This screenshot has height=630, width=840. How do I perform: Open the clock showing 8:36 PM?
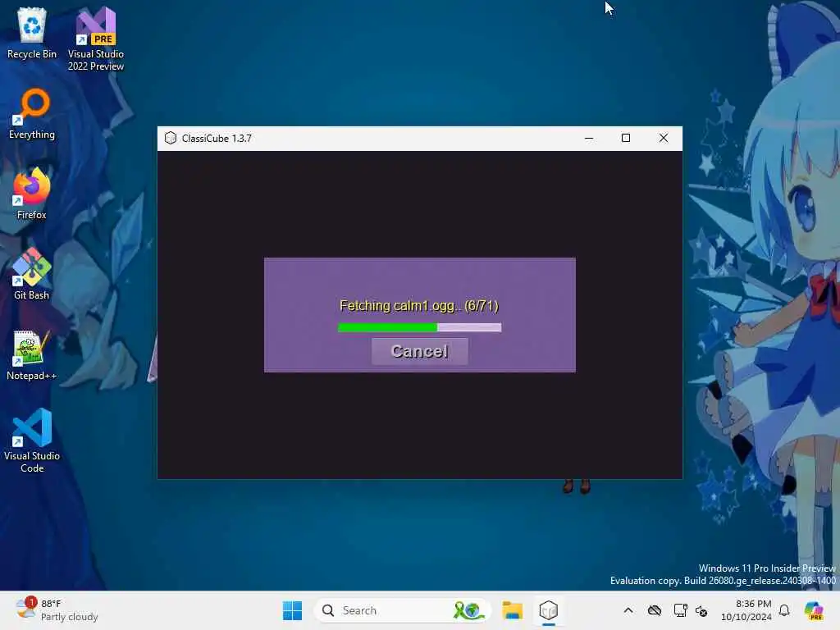[x=746, y=610]
